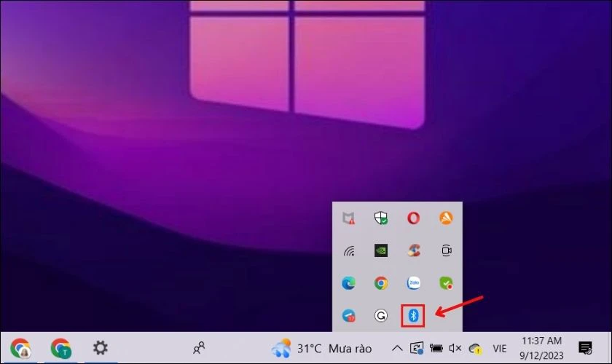Open Settings gear in taskbar
The image size is (612, 364).
101,347
